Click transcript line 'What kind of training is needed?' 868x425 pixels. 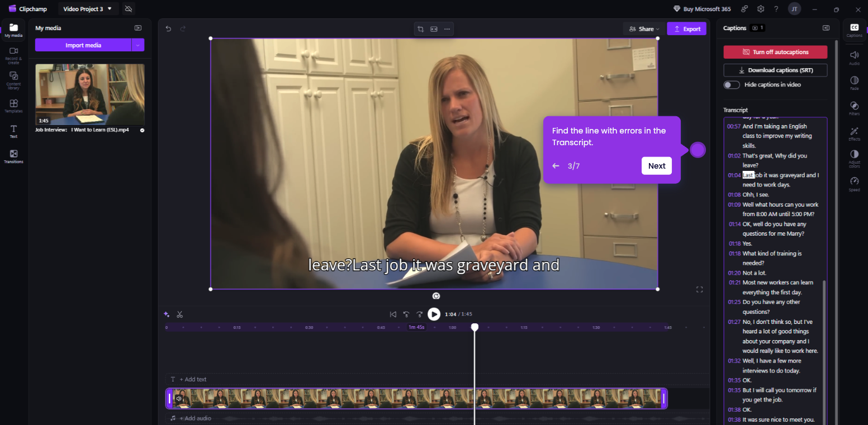[772, 258]
